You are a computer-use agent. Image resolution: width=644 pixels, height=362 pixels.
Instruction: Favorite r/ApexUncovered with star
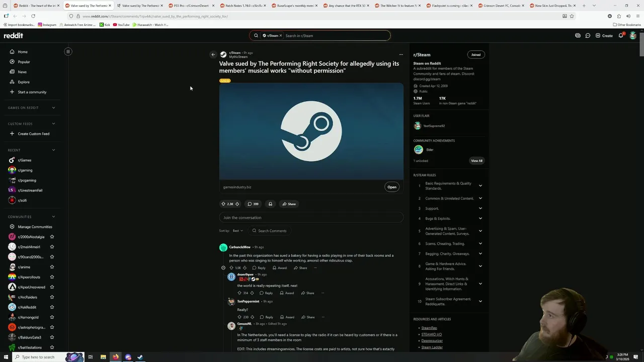[x=52, y=287]
